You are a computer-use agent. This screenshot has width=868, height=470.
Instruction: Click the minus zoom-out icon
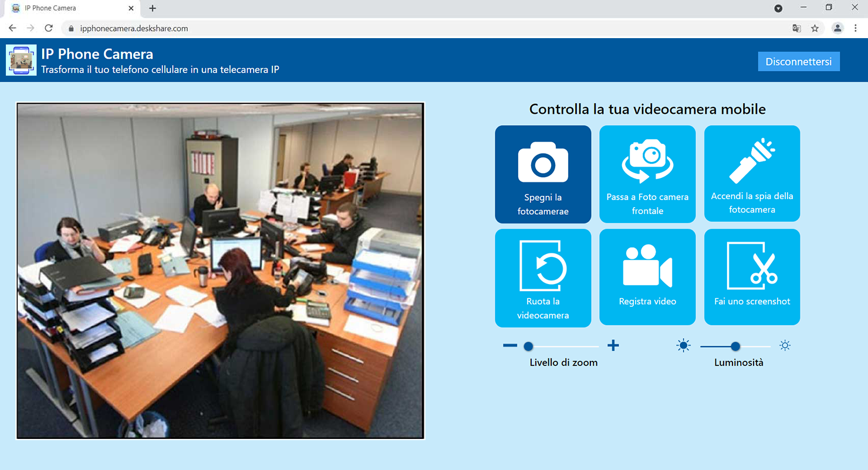click(x=510, y=346)
